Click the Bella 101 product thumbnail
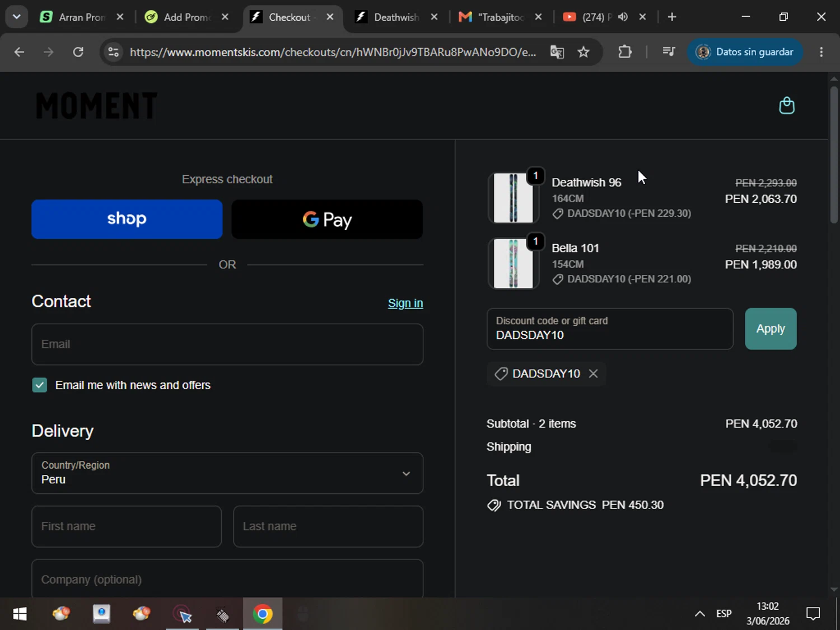840x630 pixels. 514,263
